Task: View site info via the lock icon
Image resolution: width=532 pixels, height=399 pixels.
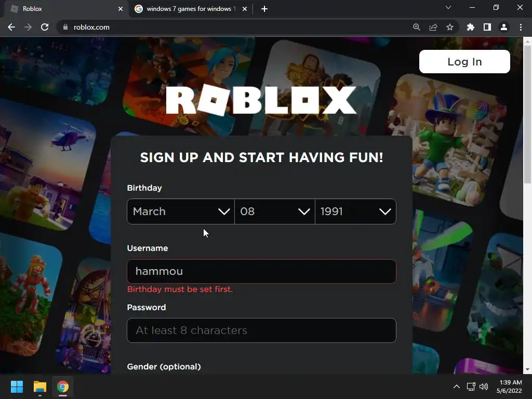Action: [x=65, y=27]
